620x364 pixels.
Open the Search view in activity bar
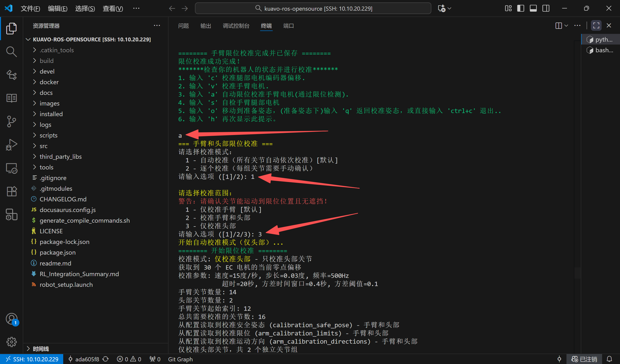coord(11,52)
